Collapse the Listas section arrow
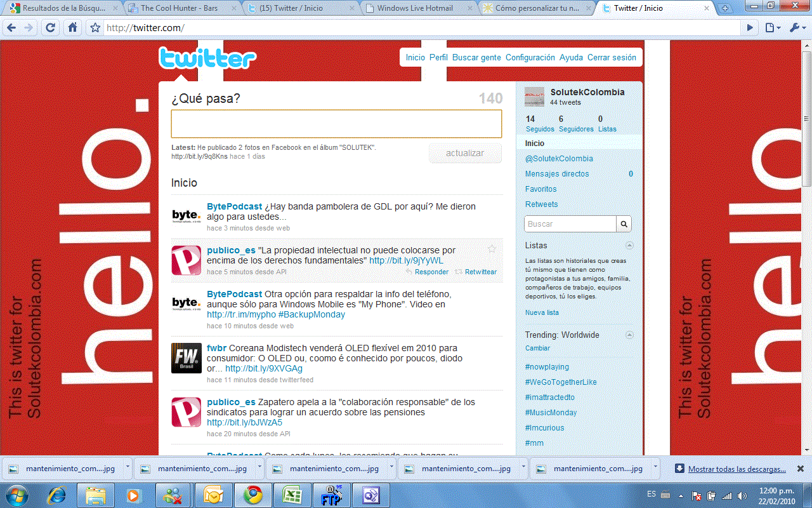This screenshot has height=508, width=812. click(629, 245)
